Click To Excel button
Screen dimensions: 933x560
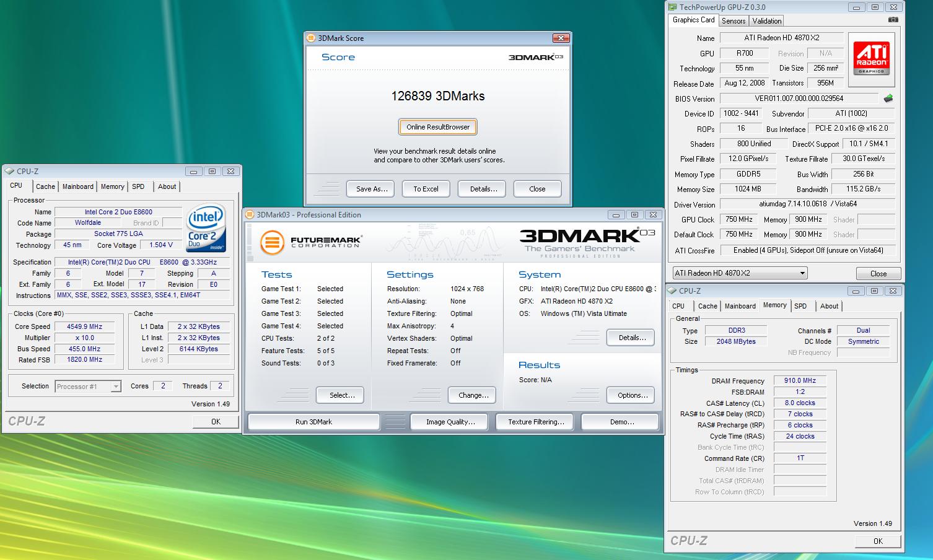point(426,189)
